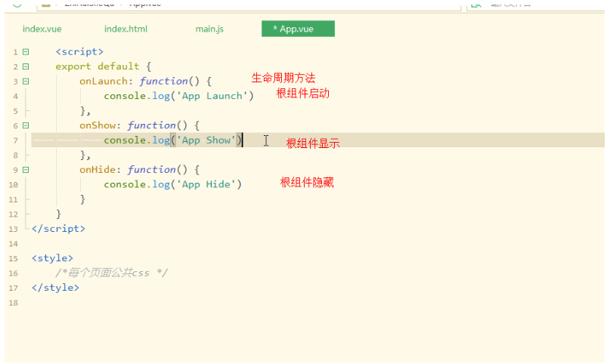Click the closing brace on line 12
Screen dimensions: 610x364
(x=58, y=214)
